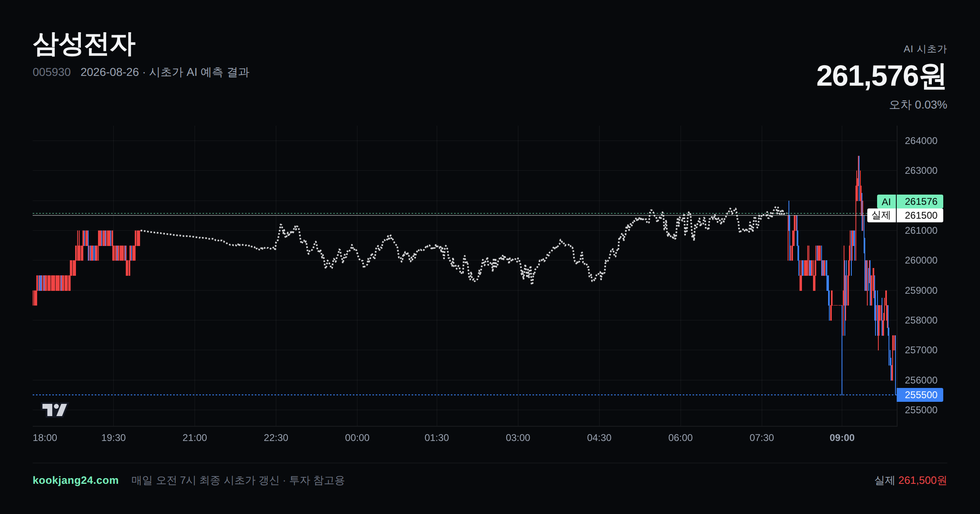
Task: Click the AI 시초가 caption
Action: click(x=925, y=49)
